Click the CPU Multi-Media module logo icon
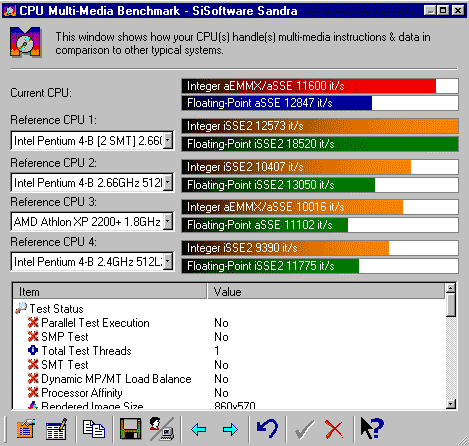Viewport: 469px width, 446px height. (25, 42)
